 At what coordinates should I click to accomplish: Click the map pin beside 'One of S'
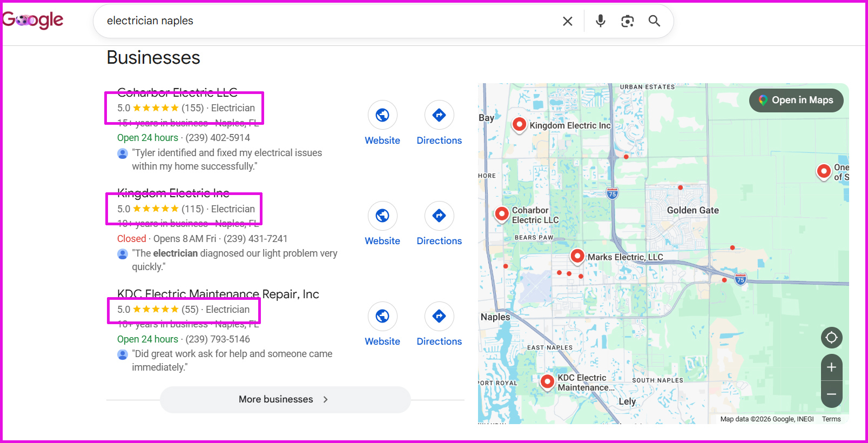(824, 172)
